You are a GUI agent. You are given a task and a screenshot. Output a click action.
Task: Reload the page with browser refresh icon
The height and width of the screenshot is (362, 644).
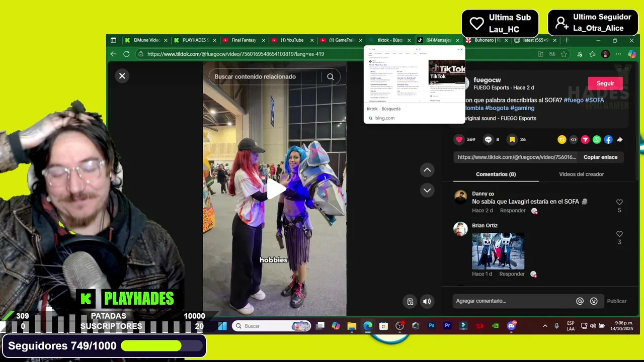(126, 54)
